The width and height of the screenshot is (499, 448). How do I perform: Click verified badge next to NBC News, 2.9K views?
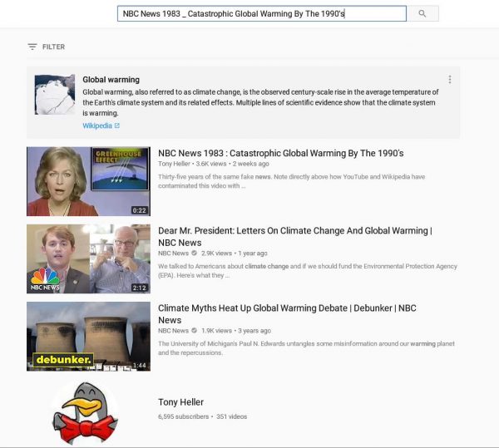point(194,254)
